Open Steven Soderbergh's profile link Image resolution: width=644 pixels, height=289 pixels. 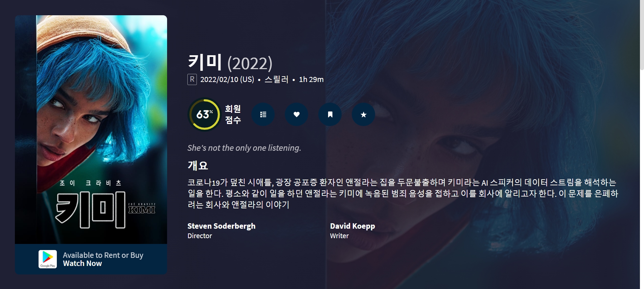[221, 226]
